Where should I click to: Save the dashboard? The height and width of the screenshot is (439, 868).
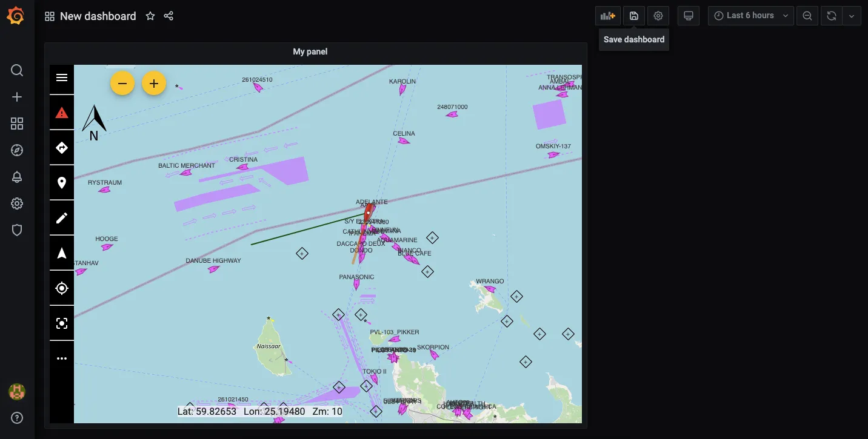point(633,16)
